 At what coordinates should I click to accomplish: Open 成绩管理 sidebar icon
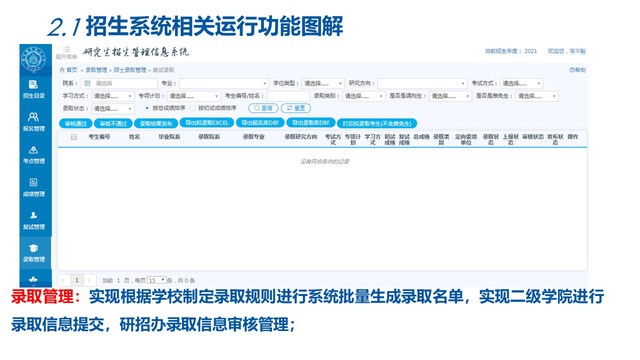33,187
